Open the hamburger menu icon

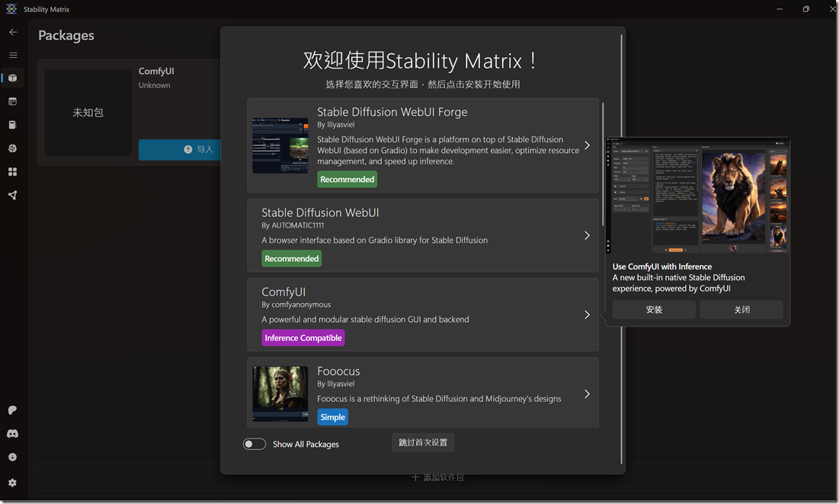click(13, 55)
